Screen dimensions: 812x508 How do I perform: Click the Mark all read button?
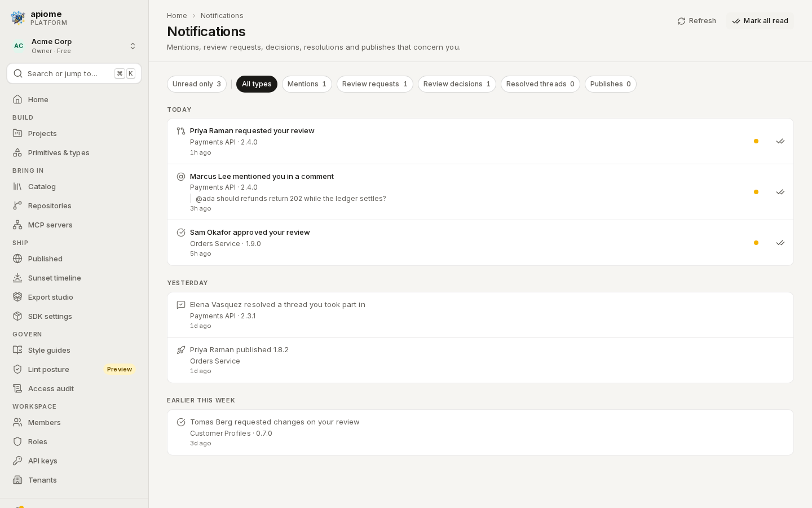[760, 21]
